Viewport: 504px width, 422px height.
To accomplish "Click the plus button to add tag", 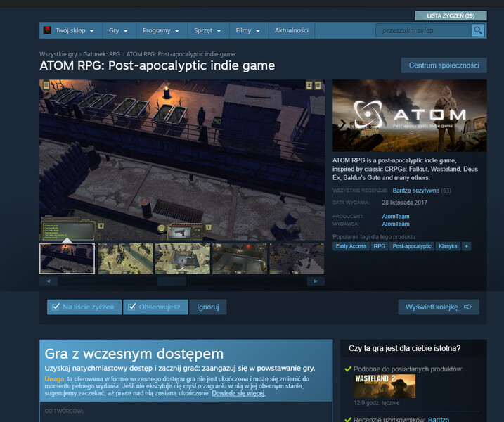I will tap(466, 246).
